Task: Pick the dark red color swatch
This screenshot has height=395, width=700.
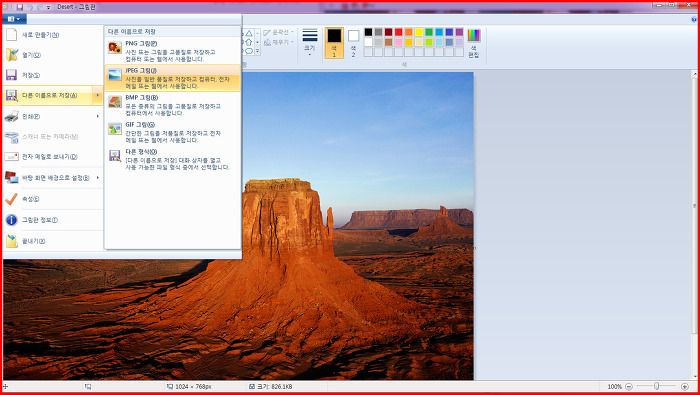Action: coord(388,32)
